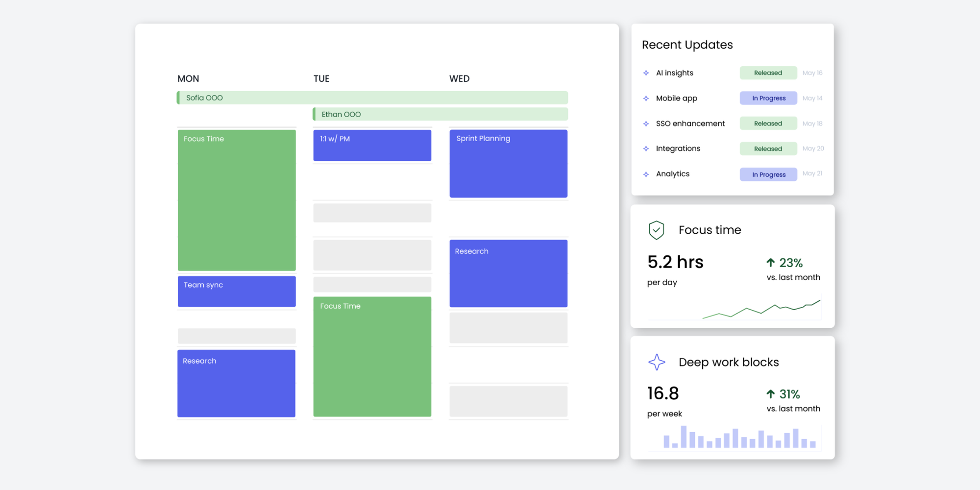
Task: Open Monday's Focus Time block
Action: [237, 200]
